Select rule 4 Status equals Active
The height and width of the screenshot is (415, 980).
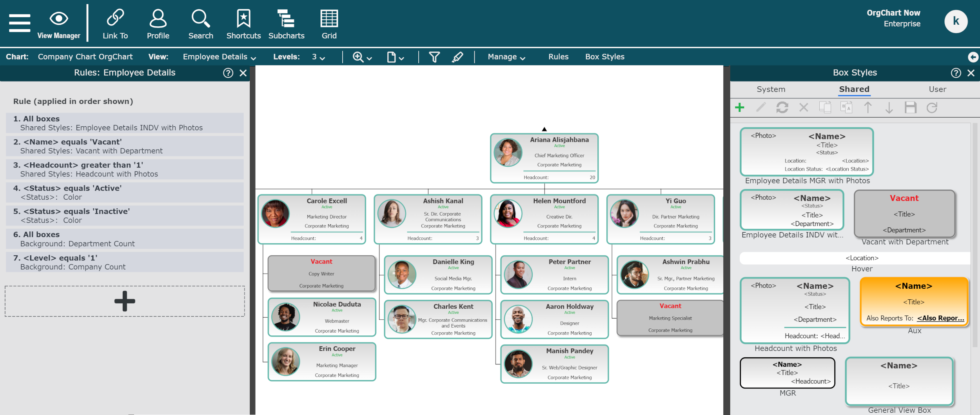coord(125,193)
